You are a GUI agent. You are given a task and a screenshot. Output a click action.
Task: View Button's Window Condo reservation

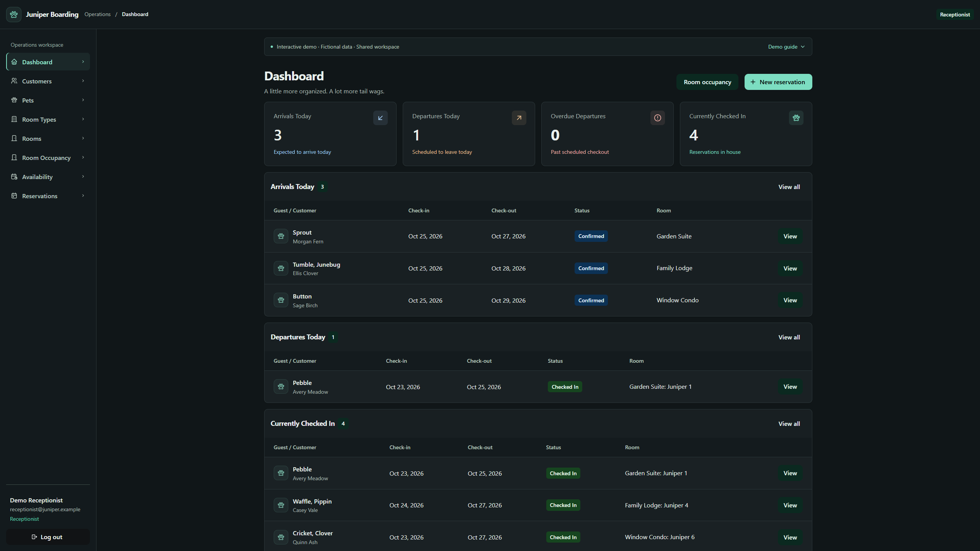click(790, 300)
